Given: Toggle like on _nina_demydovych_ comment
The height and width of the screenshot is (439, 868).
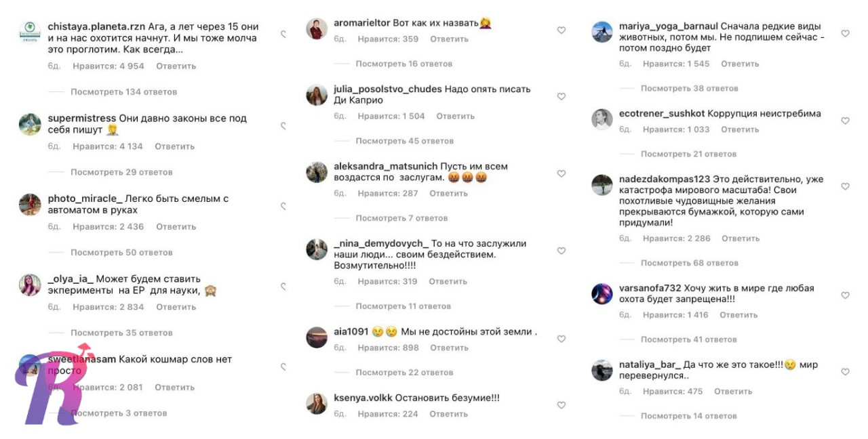Looking at the screenshot, I should point(561,251).
